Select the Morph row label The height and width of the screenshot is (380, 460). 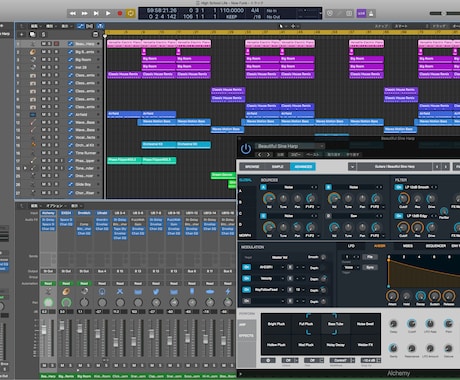click(x=245, y=235)
